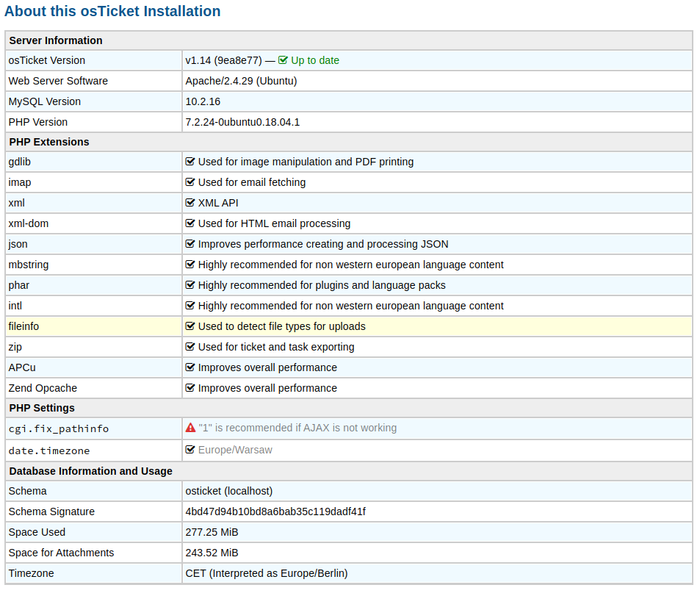Click the check icon in intl row

point(190,305)
